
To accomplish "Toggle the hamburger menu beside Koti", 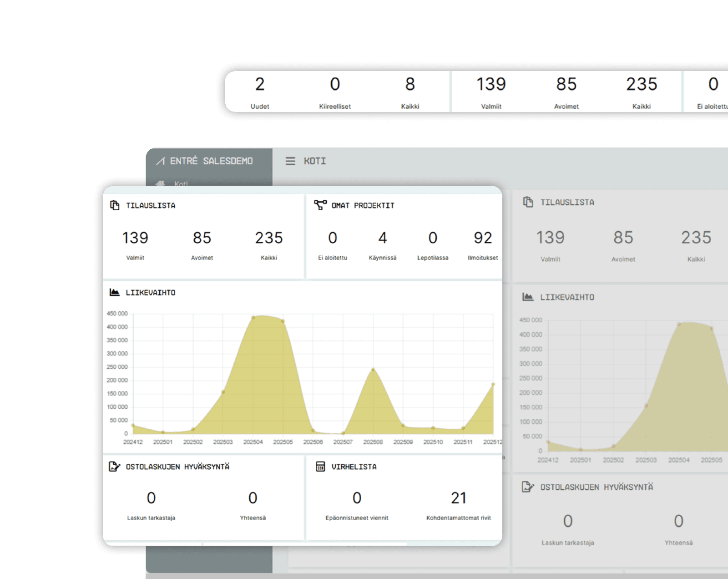I will point(290,161).
